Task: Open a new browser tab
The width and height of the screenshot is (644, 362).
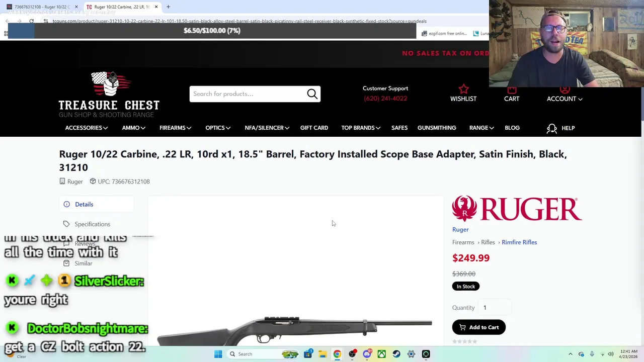Action: pos(168,7)
